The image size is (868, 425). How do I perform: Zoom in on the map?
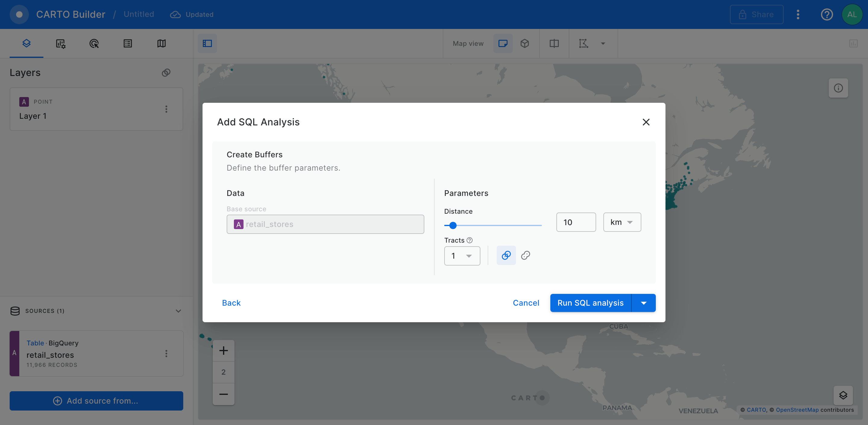coord(223,351)
